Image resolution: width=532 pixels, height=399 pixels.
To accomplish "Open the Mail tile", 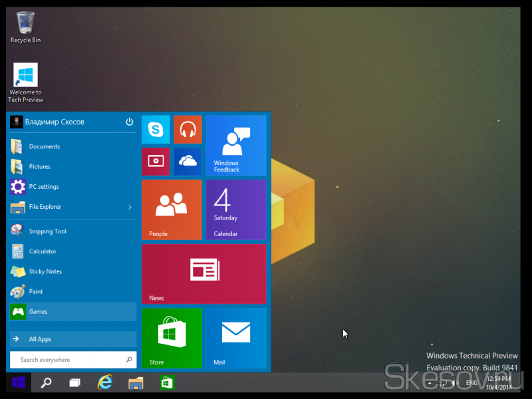I will coord(235,337).
